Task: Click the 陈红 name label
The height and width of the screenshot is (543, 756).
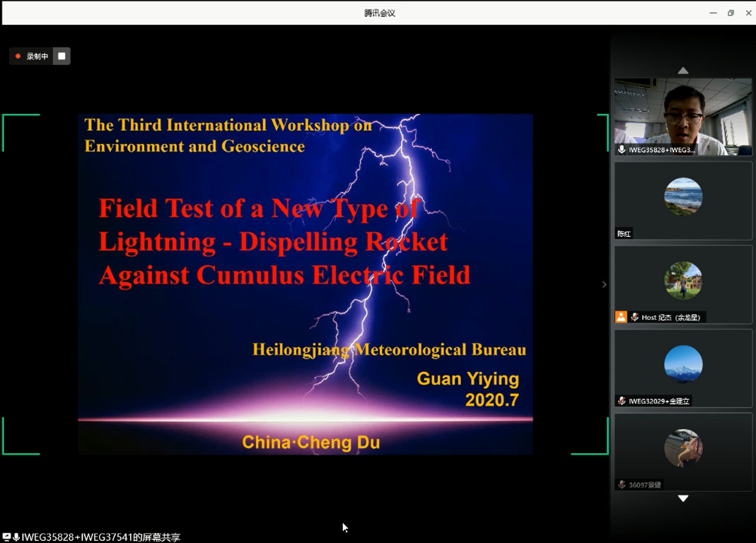Action: coord(624,234)
